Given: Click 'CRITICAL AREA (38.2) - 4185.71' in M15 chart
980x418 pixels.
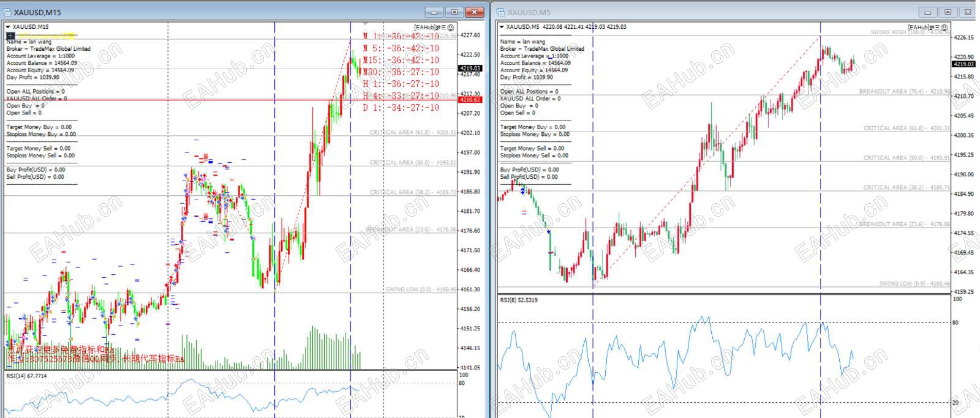Looking at the screenshot, I should coord(413,192).
